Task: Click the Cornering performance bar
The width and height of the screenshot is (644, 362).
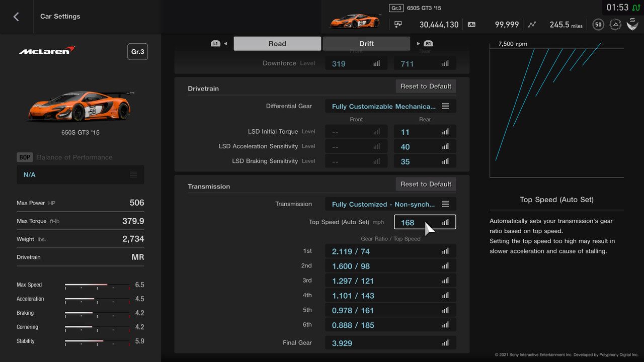Action: [x=97, y=327]
